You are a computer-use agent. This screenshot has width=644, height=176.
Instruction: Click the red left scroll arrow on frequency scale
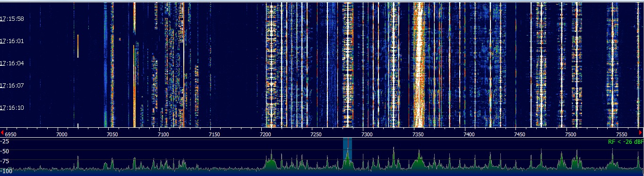(2, 132)
